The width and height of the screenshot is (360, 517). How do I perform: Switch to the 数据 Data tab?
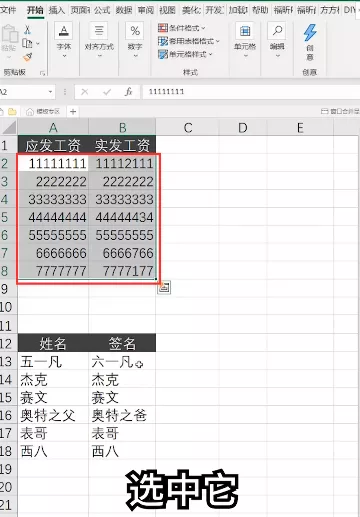click(124, 10)
